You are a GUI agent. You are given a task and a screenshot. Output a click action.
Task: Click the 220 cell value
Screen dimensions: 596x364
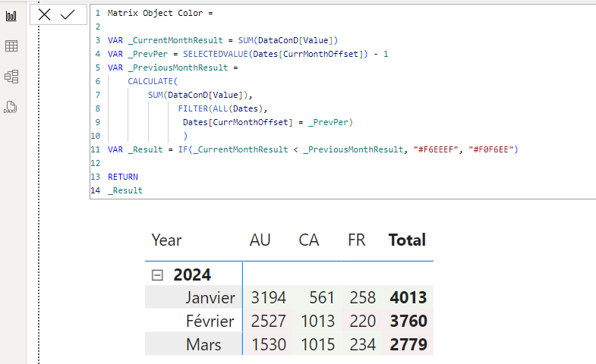[x=363, y=321]
